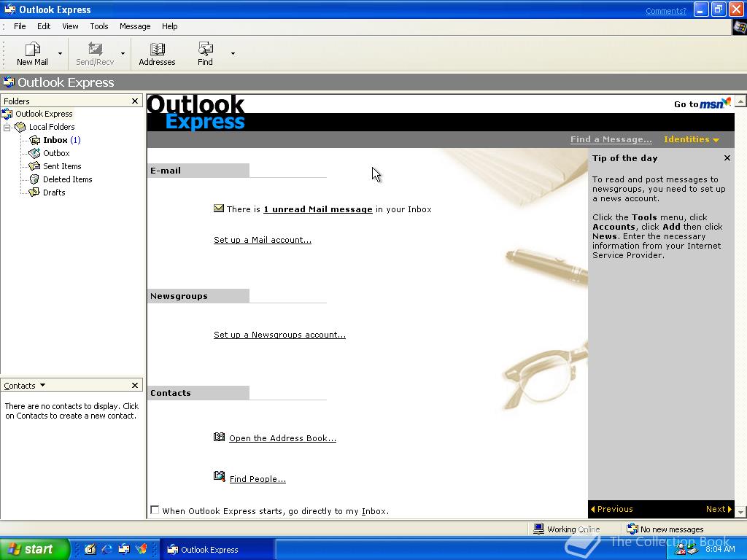Open the Tools menu

[99, 26]
